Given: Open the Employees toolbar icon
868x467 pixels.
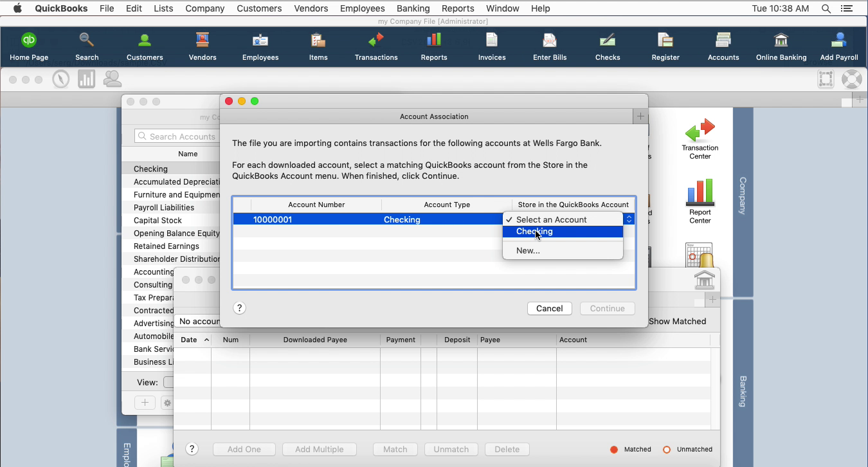Looking at the screenshot, I should pos(260,47).
